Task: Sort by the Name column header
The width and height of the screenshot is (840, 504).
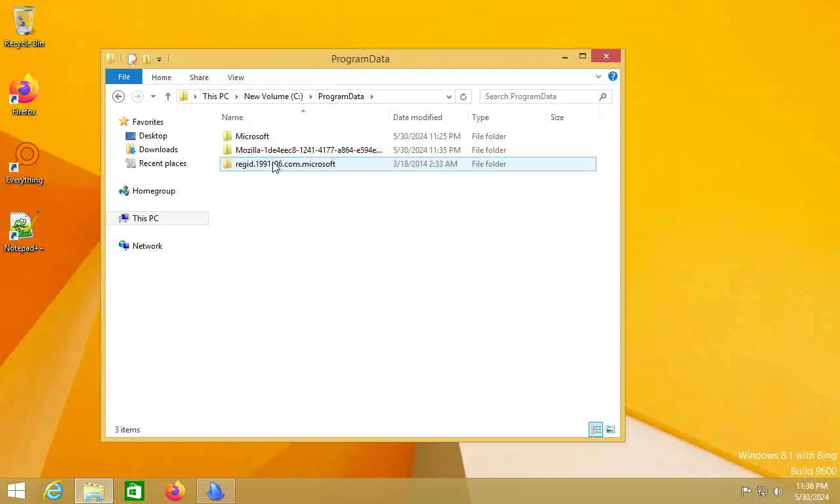Action: pos(304,117)
